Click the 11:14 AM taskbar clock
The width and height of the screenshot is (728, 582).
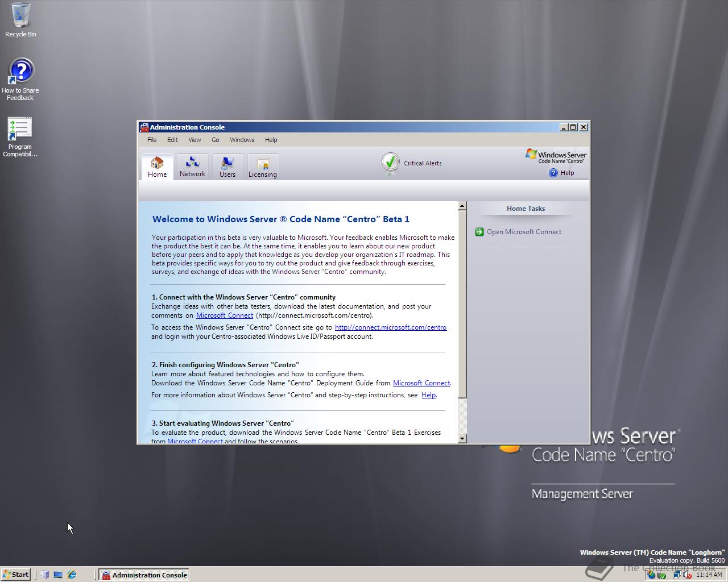[x=709, y=575]
